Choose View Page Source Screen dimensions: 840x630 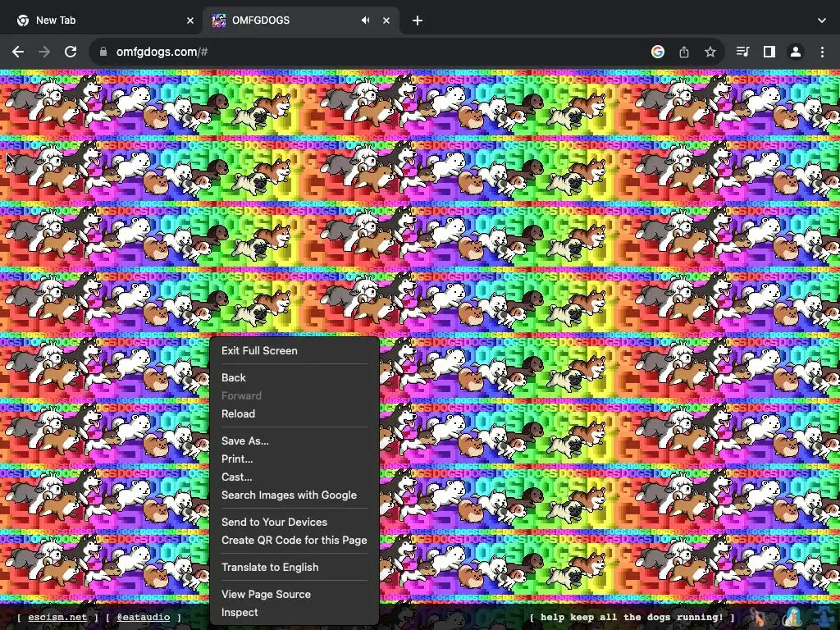pyautogui.click(x=294, y=594)
